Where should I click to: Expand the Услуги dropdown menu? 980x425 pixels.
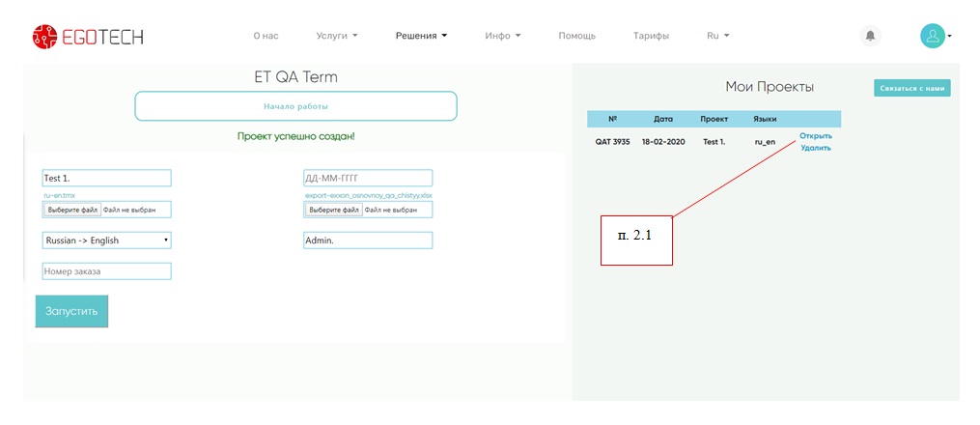click(x=336, y=36)
